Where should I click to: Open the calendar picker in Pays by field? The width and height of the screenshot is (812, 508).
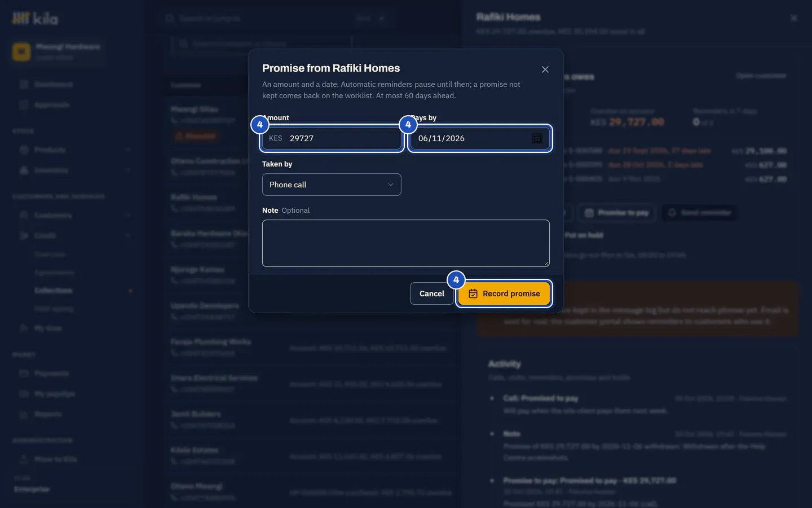point(537,138)
